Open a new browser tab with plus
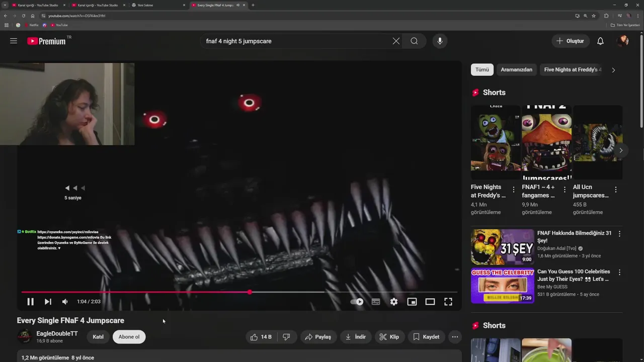644x362 pixels. click(253, 5)
